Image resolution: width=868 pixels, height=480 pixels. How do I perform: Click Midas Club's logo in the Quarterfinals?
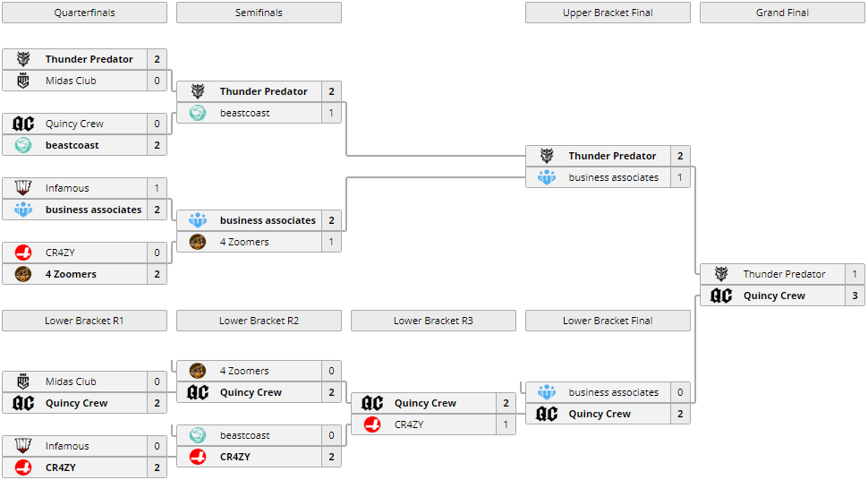(x=23, y=81)
